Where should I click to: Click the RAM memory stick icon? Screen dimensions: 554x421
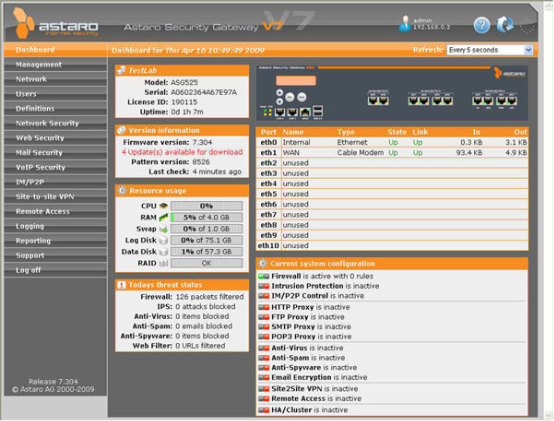click(x=163, y=217)
